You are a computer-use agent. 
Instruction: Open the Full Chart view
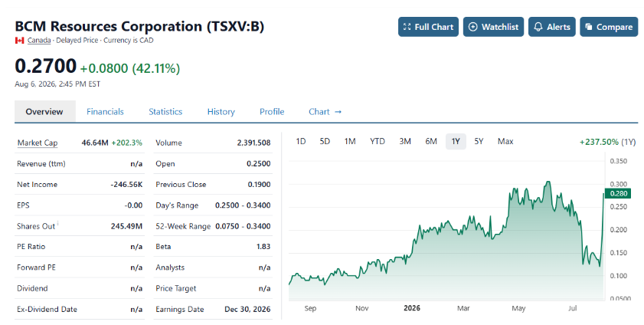pos(428,27)
